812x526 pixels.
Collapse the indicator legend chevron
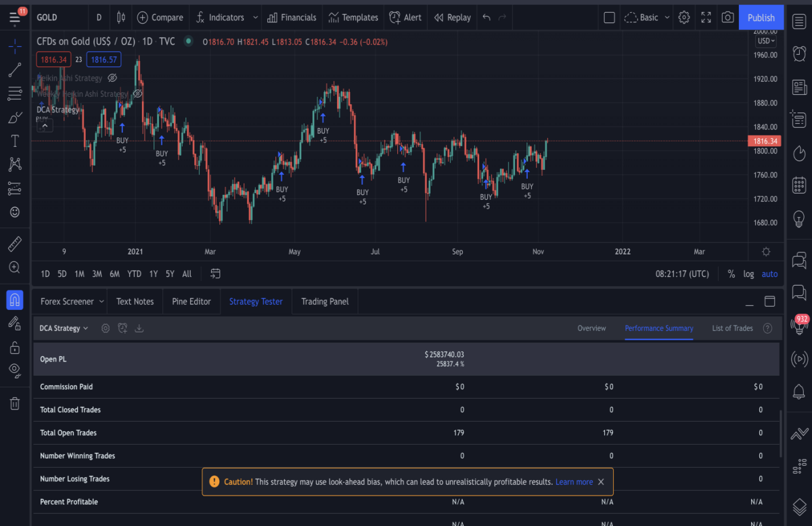[x=44, y=125]
